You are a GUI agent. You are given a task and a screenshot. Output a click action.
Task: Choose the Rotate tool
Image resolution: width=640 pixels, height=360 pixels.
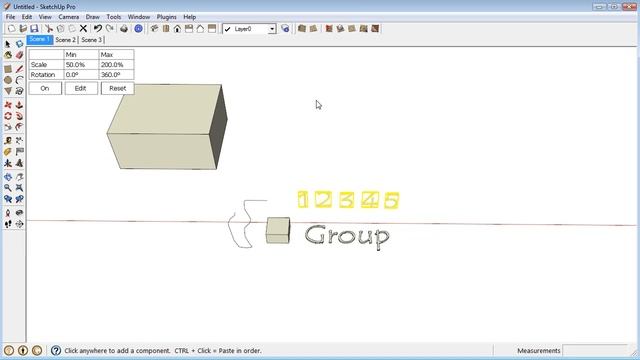tap(8, 116)
